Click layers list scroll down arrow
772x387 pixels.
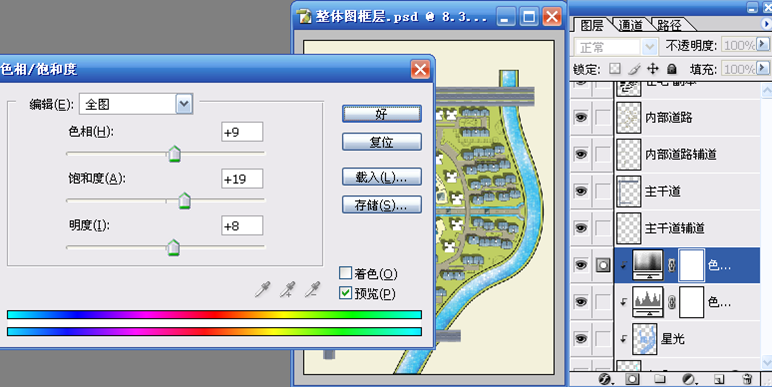coord(767,363)
